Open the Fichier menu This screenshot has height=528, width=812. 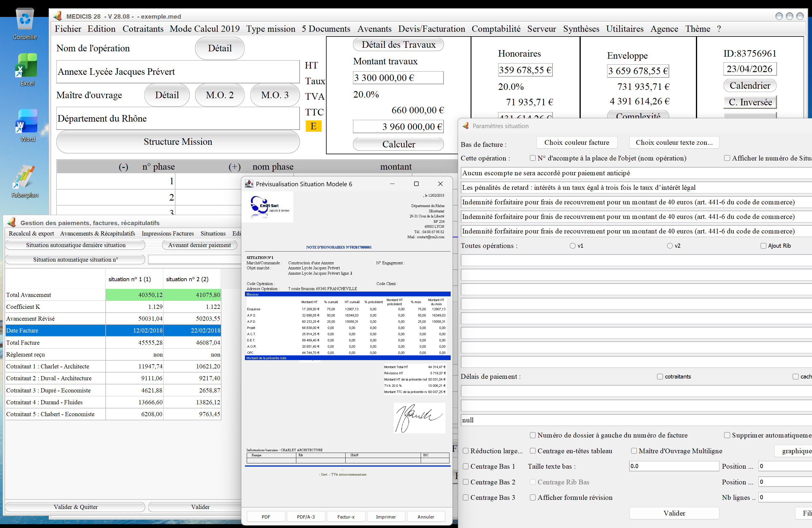coord(68,29)
